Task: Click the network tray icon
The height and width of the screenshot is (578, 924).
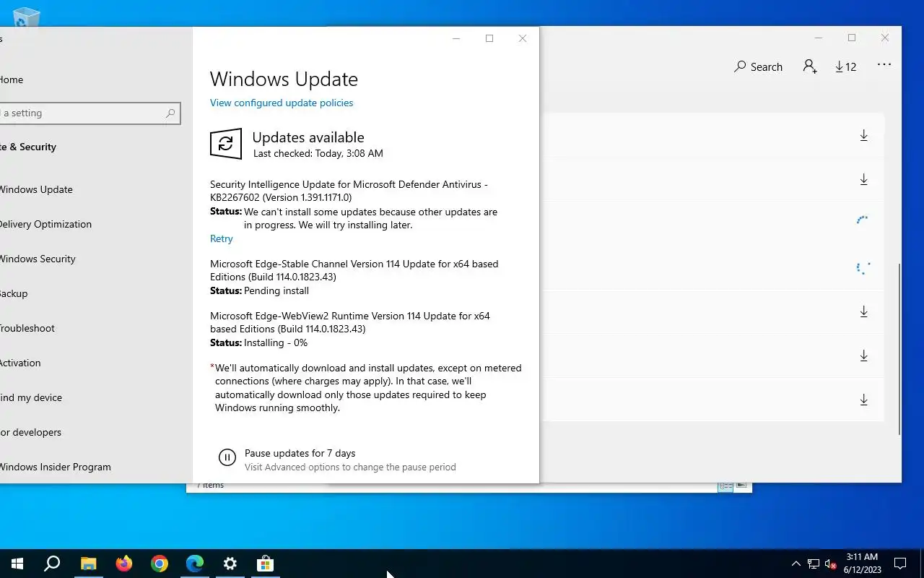Action: [x=814, y=564]
